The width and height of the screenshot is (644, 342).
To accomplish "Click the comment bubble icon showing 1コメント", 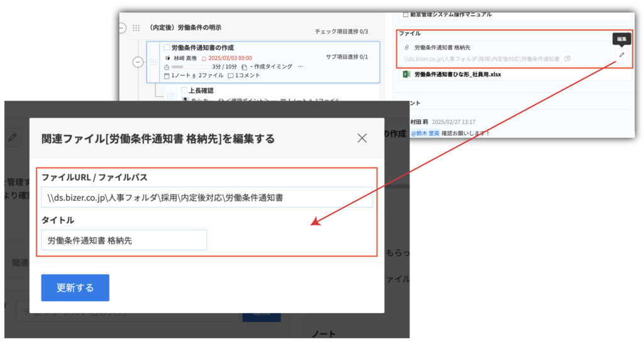I will click(231, 75).
